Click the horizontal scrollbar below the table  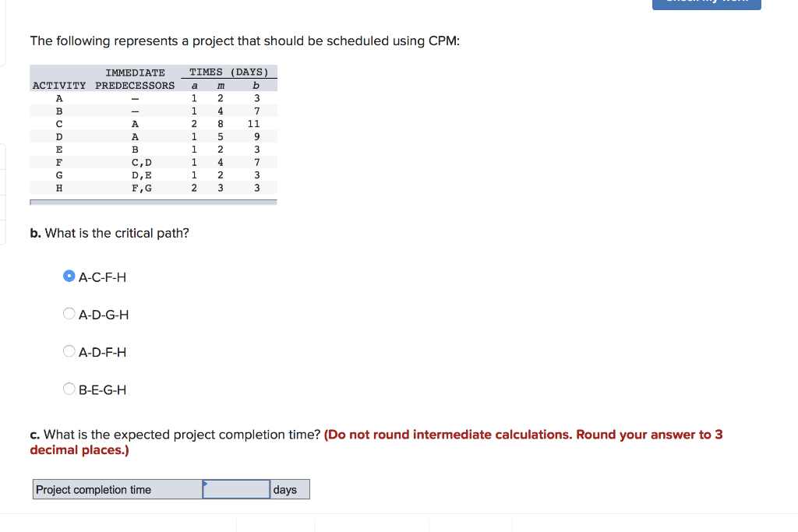(x=153, y=201)
